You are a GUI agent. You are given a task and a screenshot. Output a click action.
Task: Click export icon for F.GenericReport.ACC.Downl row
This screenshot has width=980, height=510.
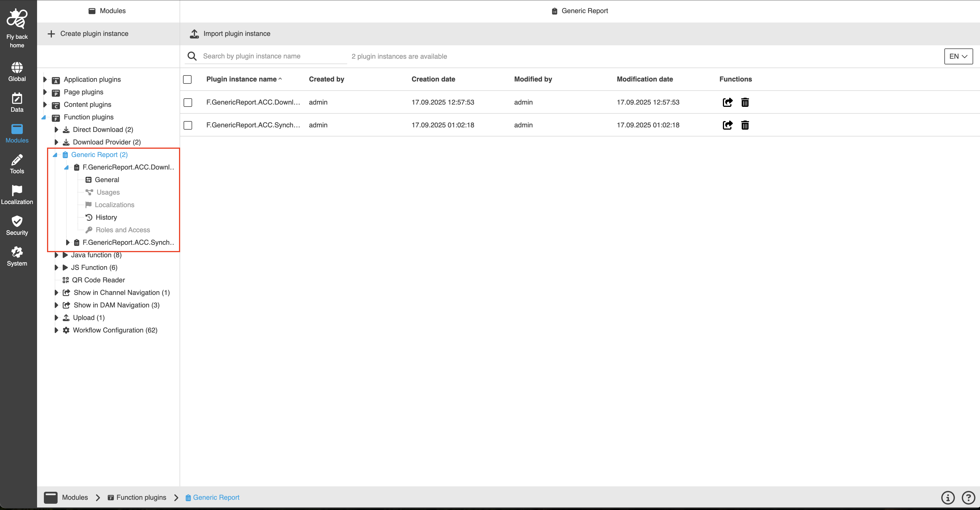(x=727, y=102)
